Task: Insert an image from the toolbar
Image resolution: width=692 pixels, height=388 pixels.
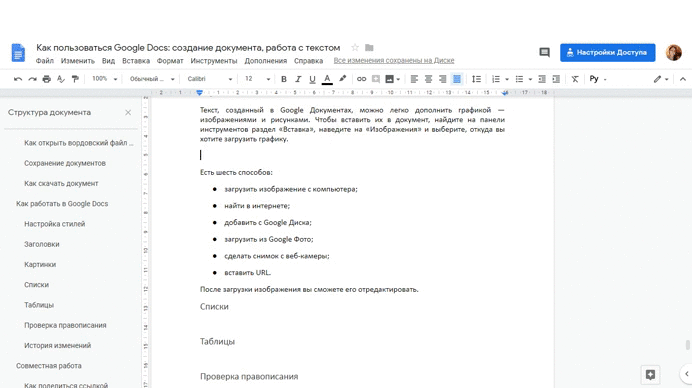Action: pyautogui.click(x=389, y=79)
